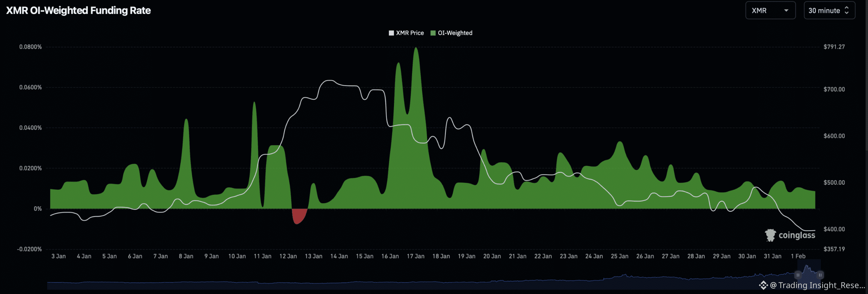The width and height of the screenshot is (868, 294).
Task: Click the $700.00 price axis label
Action: [x=834, y=89]
